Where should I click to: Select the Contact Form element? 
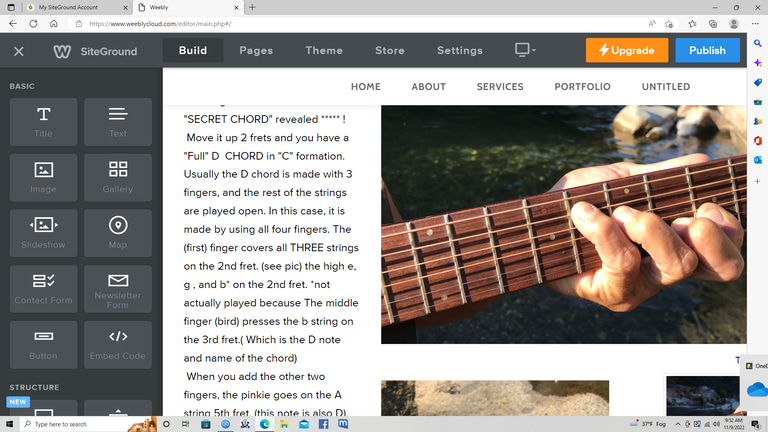tap(43, 289)
